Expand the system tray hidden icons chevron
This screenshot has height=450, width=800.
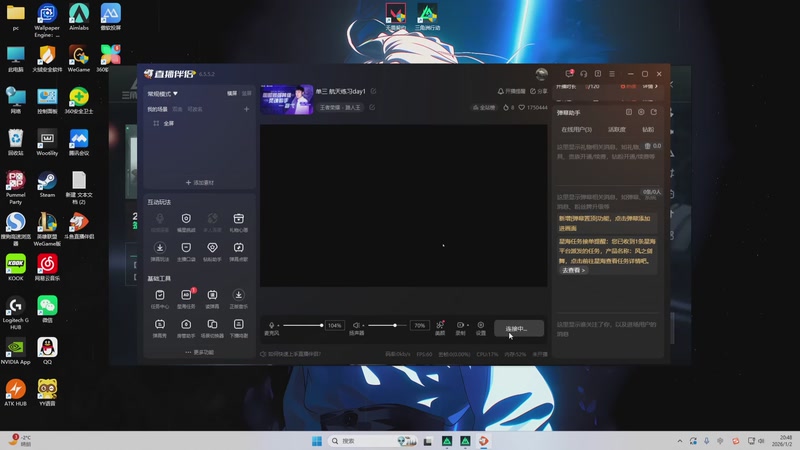click(x=680, y=441)
